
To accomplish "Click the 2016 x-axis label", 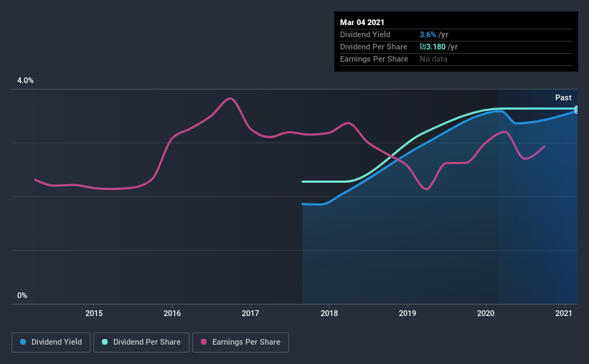I will 172,313.
